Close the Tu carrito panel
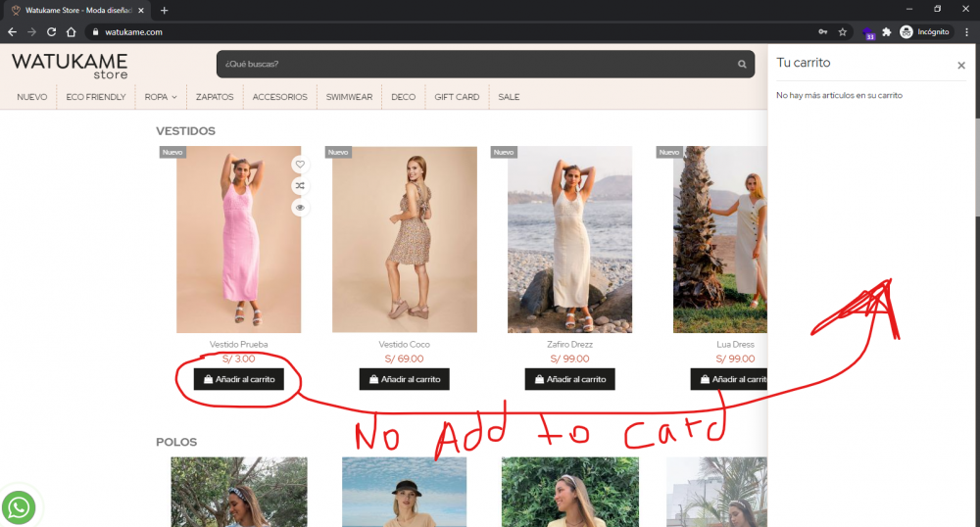Image resolution: width=980 pixels, height=527 pixels. 961,65
